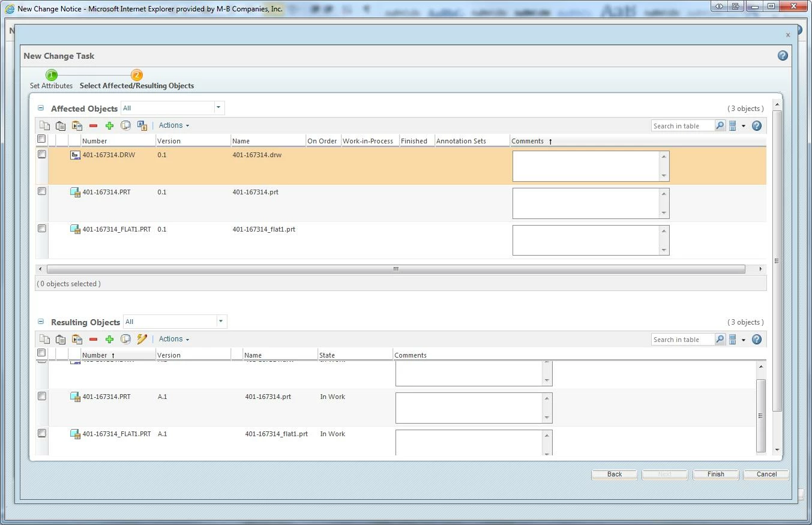Check the 401-167314.DRW row checkbox
812x525 pixels.
coord(42,154)
